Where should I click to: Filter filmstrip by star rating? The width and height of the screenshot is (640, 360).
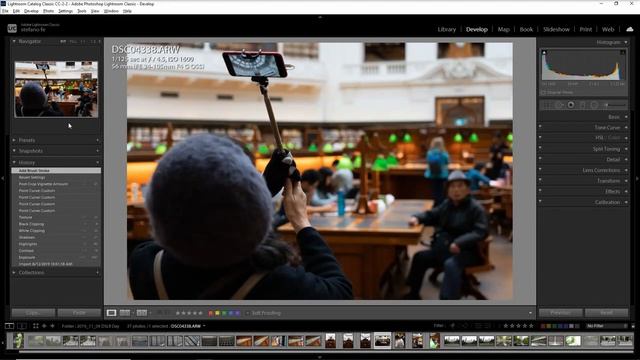(x=518, y=326)
